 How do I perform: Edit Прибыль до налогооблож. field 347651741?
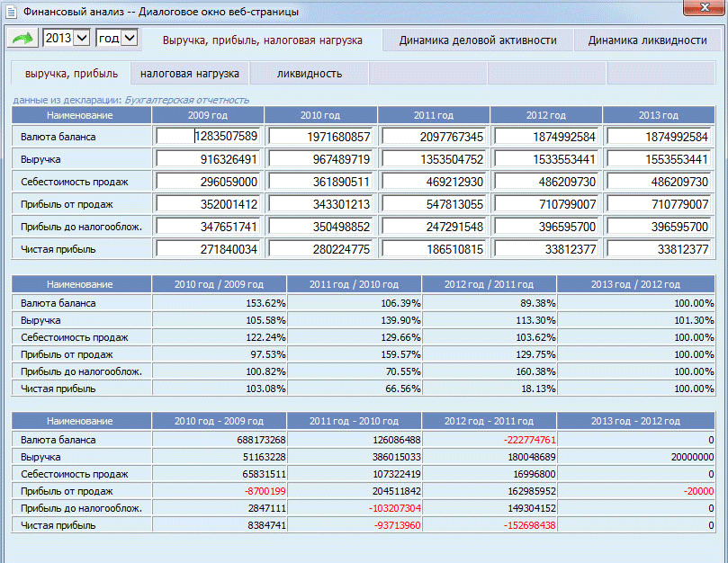(208, 227)
